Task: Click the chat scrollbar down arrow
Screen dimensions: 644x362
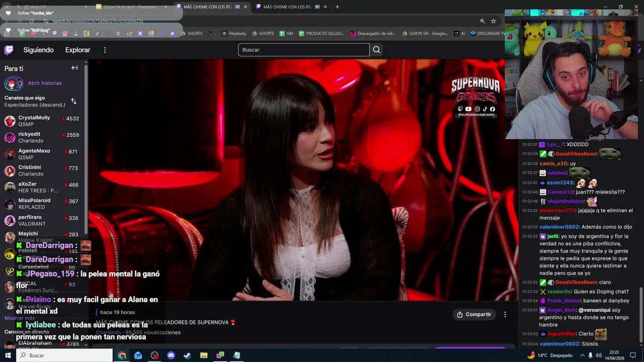Action: click(x=641, y=345)
